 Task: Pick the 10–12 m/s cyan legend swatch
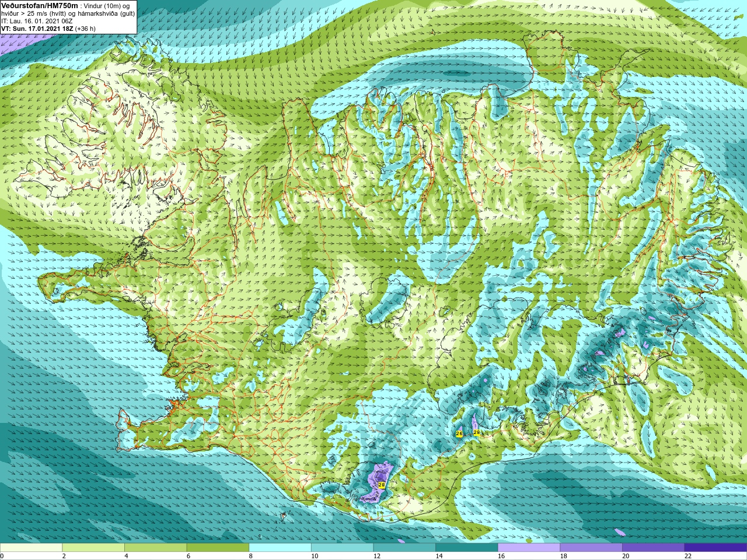point(342,548)
